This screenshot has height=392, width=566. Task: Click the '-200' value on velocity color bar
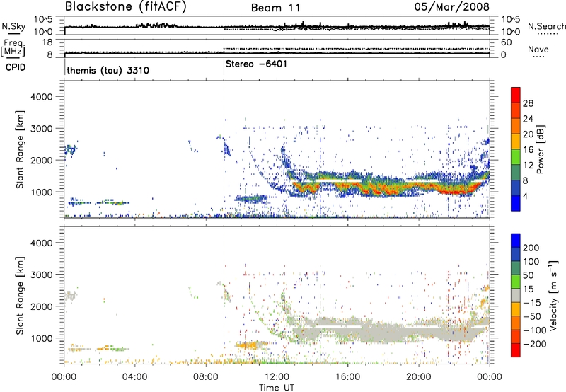[x=534, y=344]
